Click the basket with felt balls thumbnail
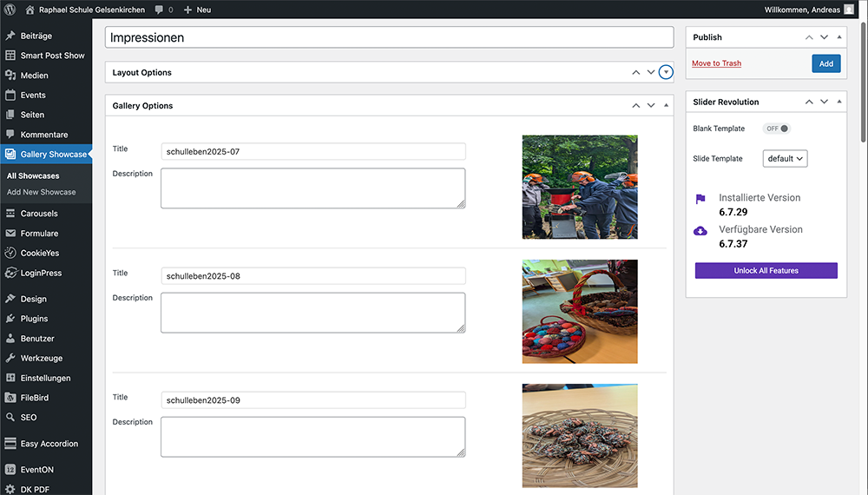The width and height of the screenshot is (868, 495). coord(580,311)
